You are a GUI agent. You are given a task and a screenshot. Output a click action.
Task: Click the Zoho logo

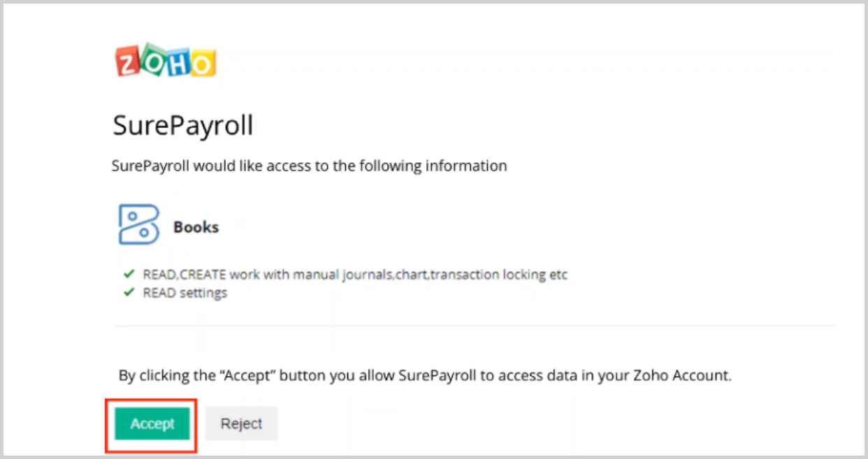point(166,61)
